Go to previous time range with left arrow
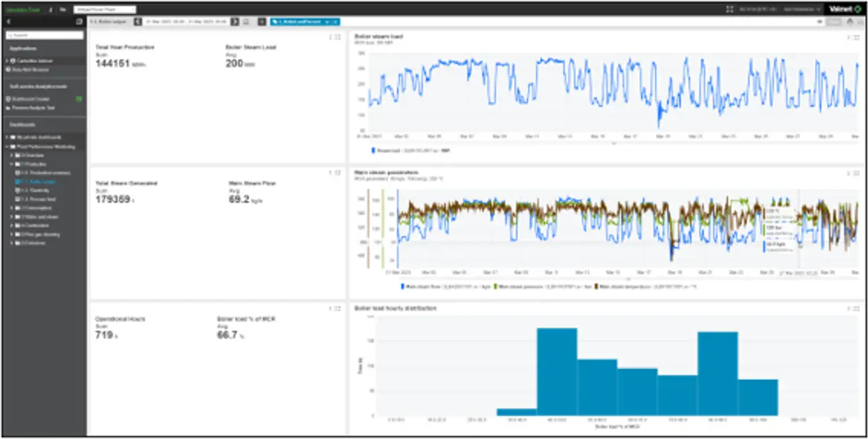The height and width of the screenshot is (439, 868). point(139,22)
